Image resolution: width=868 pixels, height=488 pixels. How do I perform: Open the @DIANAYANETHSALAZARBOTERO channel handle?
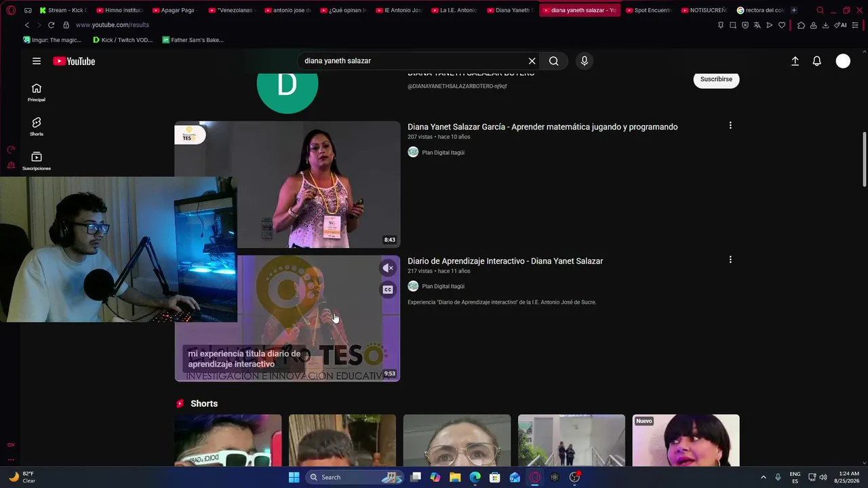[457, 86]
